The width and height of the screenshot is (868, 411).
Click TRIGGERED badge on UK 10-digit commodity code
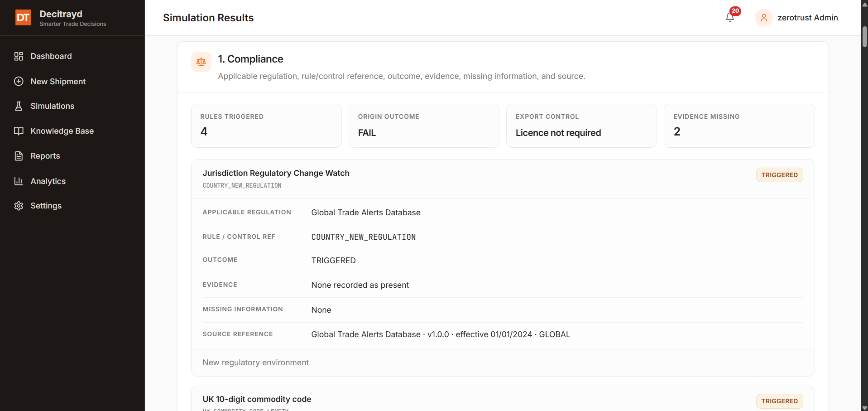click(x=779, y=401)
